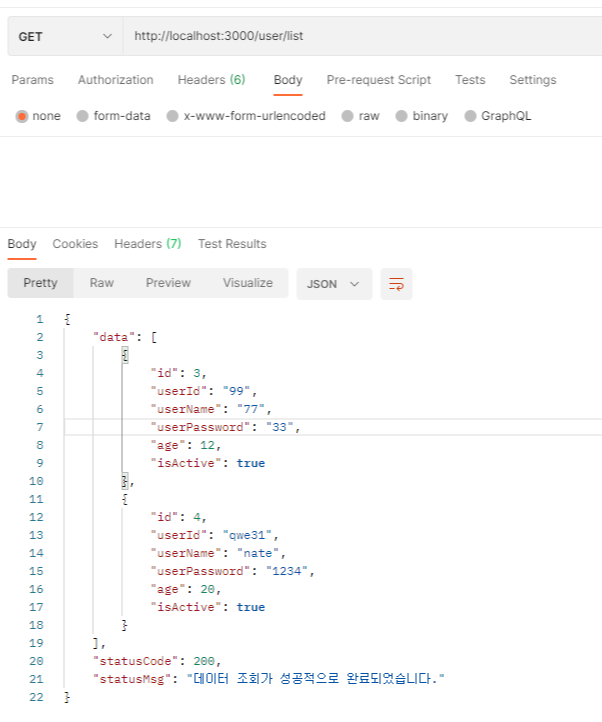Click the "userId": "99" line
602x722 pixels.
(x=204, y=391)
